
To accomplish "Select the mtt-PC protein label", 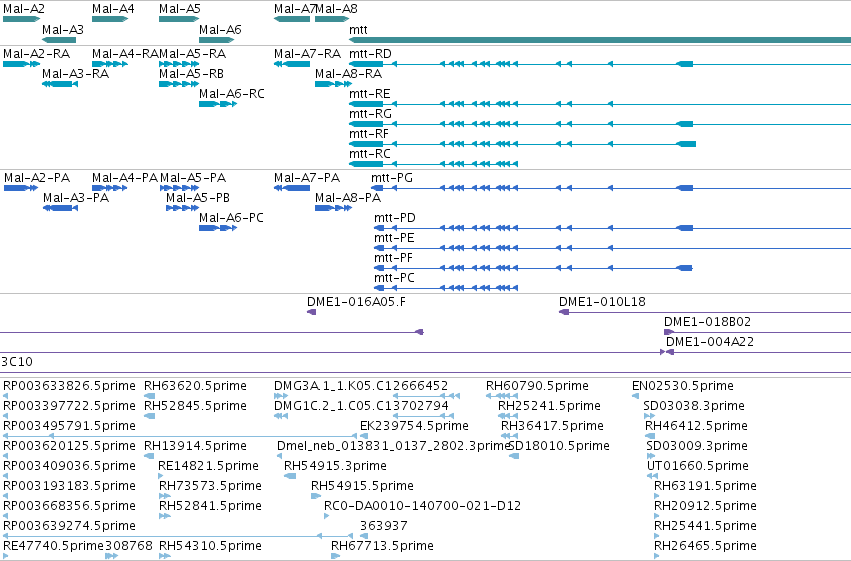I will pyautogui.click(x=394, y=278).
